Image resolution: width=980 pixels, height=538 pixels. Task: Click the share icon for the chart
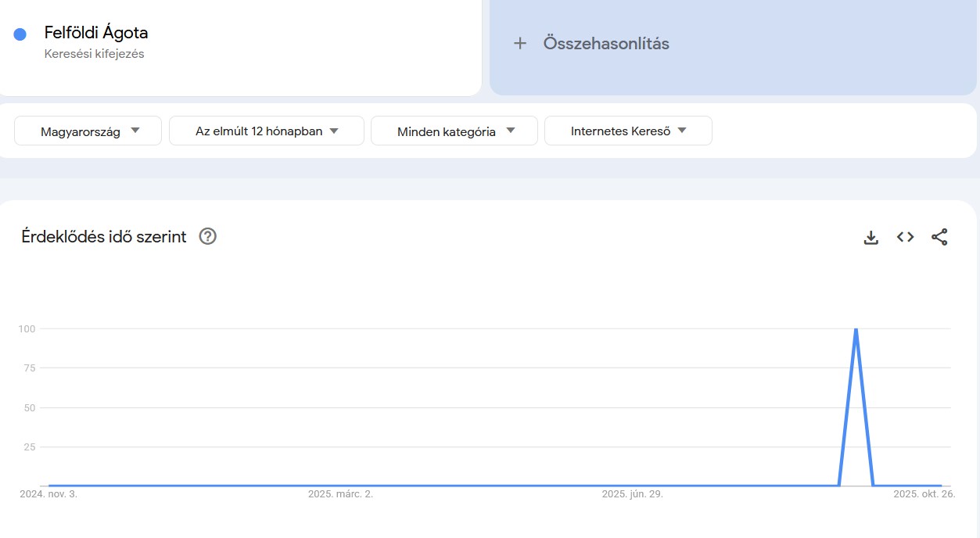(939, 237)
